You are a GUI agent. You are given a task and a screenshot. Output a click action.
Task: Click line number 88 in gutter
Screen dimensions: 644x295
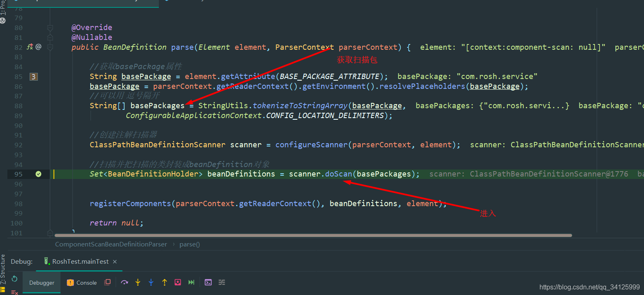click(x=19, y=106)
